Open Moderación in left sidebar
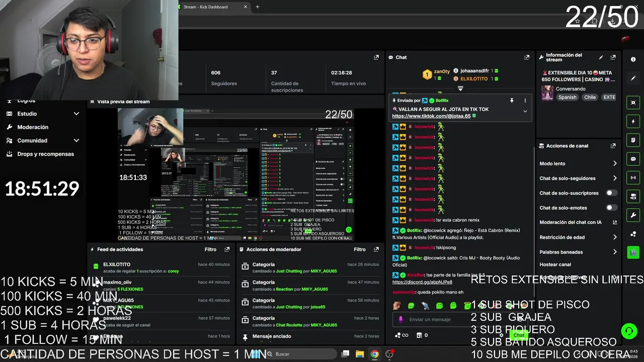This screenshot has height=362, width=644. pos(33,127)
